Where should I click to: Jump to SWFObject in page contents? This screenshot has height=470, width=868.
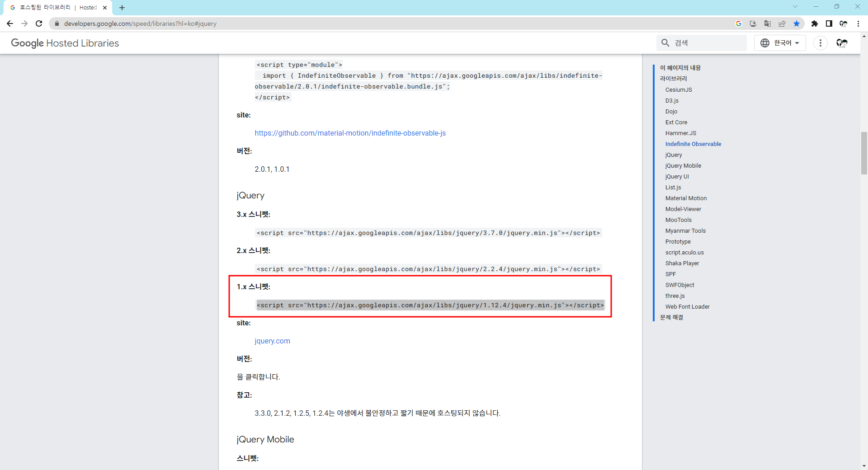tap(679, 285)
